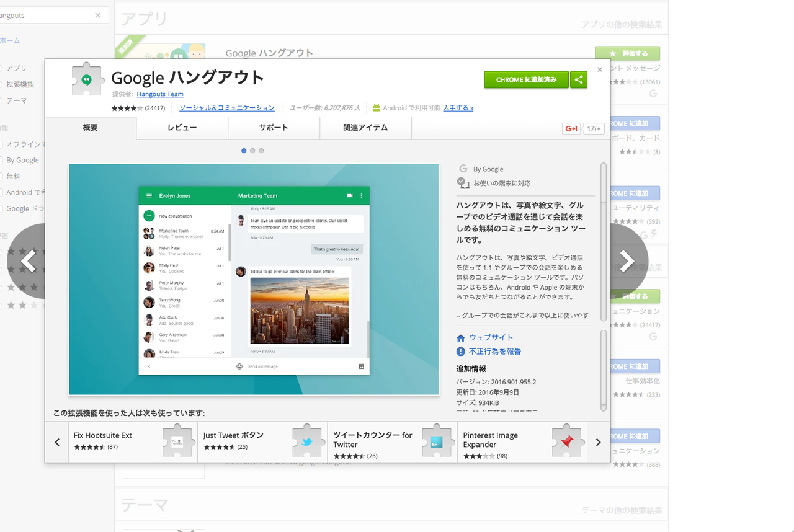Click the star rating beside (24417) in the dialog header
The image size is (794, 532).
tap(127, 108)
